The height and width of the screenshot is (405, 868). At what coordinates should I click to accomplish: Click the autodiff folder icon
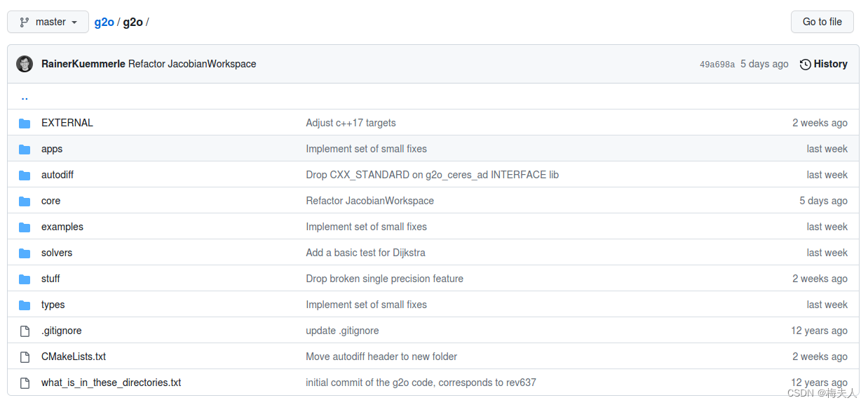pos(25,175)
